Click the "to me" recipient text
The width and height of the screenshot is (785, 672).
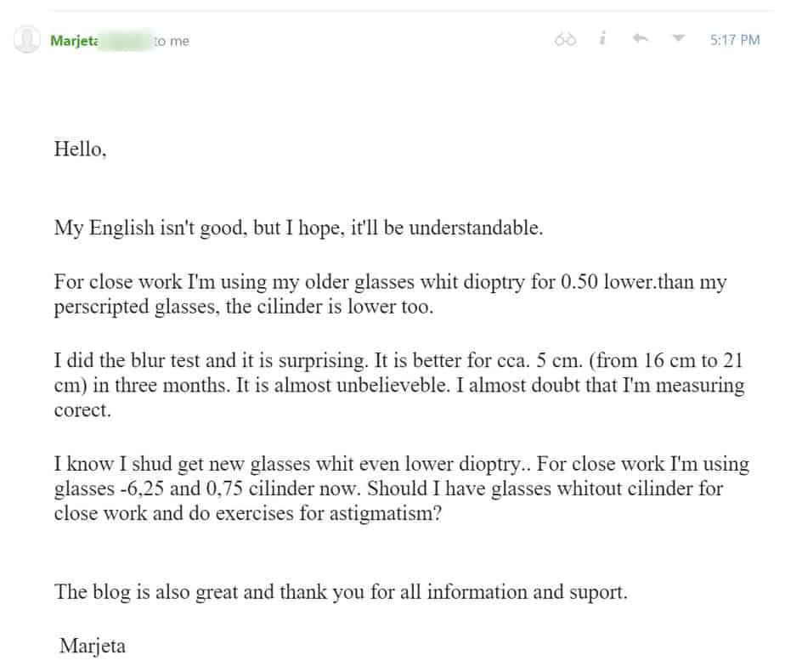172,41
